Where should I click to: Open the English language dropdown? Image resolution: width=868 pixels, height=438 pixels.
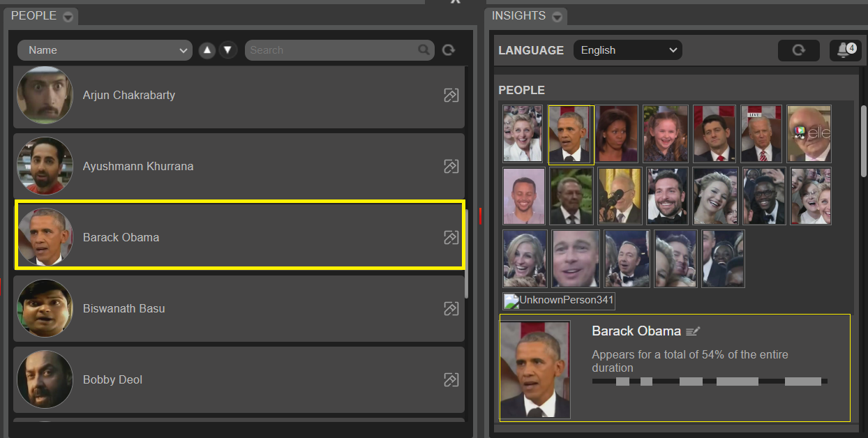pyautogui.click(x=628, y=50)
